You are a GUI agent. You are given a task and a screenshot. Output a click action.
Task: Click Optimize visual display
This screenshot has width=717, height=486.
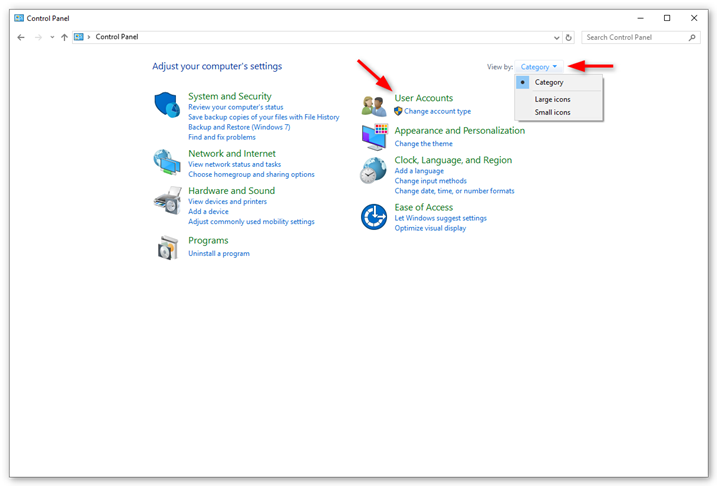(430, 228)
